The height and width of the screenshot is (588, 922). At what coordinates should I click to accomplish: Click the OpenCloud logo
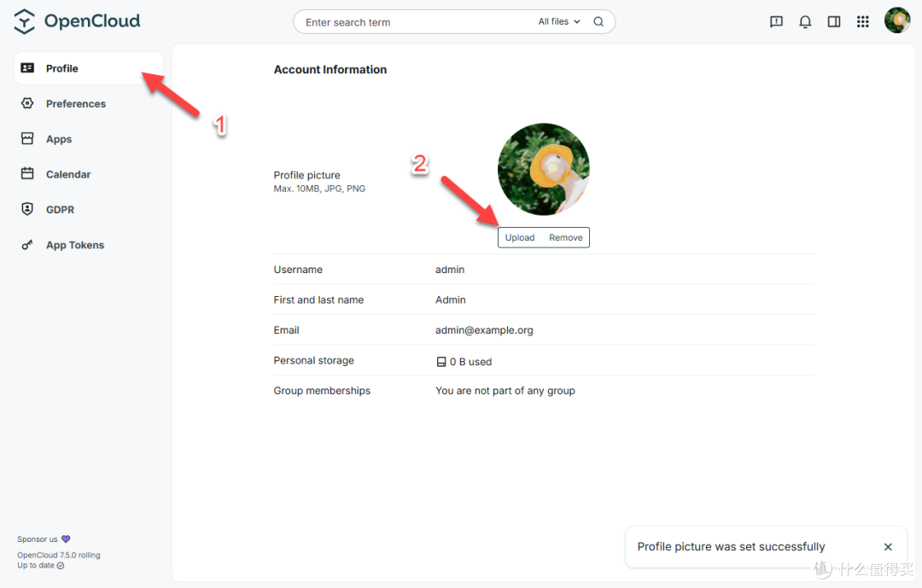click(77, 21)
